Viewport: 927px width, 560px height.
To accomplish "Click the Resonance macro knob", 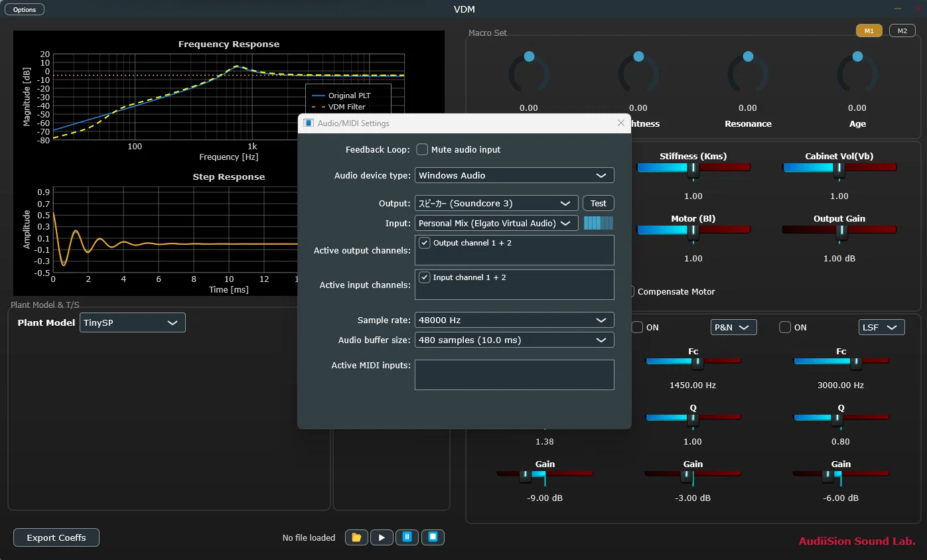I will click(748, 72).
